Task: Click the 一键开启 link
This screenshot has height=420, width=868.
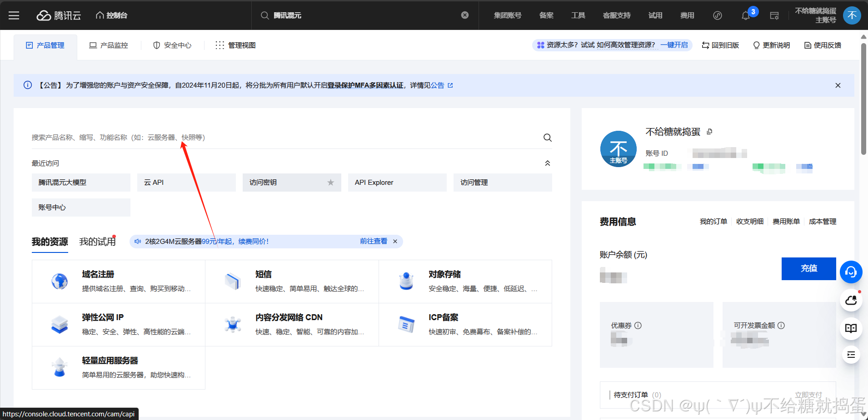Action: (x=674, y=45)
